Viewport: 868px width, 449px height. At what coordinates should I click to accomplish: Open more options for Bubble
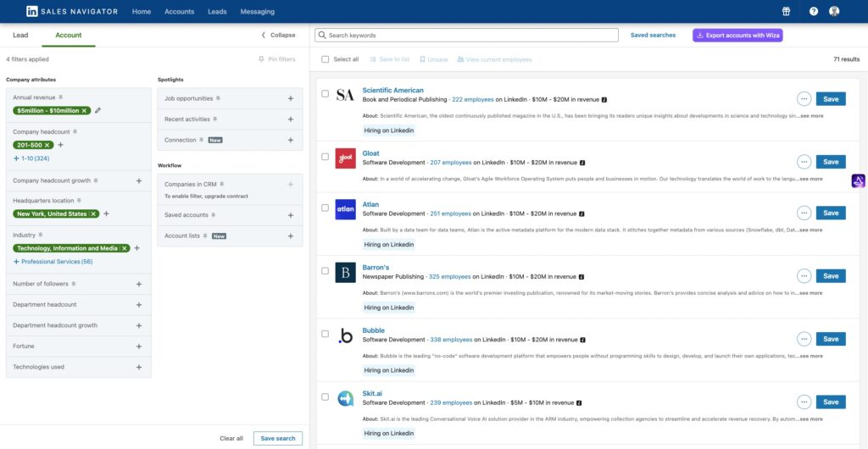[x=804, y=339]
